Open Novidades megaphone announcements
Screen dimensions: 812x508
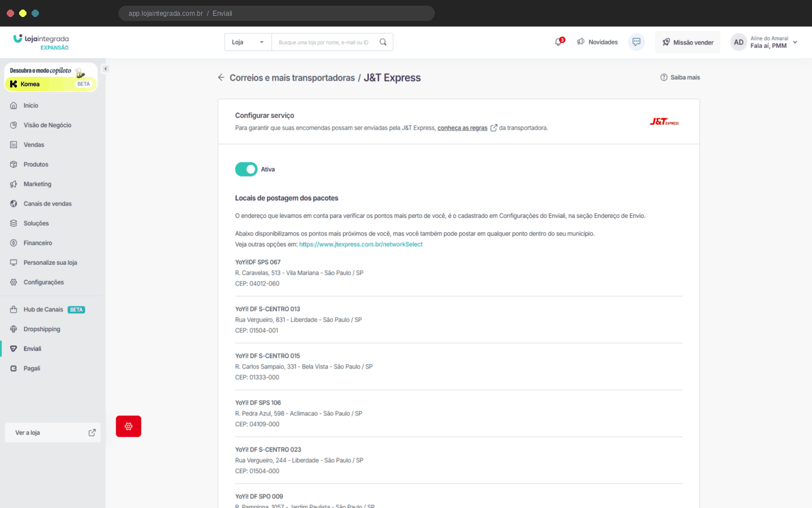tap(597, 42)
